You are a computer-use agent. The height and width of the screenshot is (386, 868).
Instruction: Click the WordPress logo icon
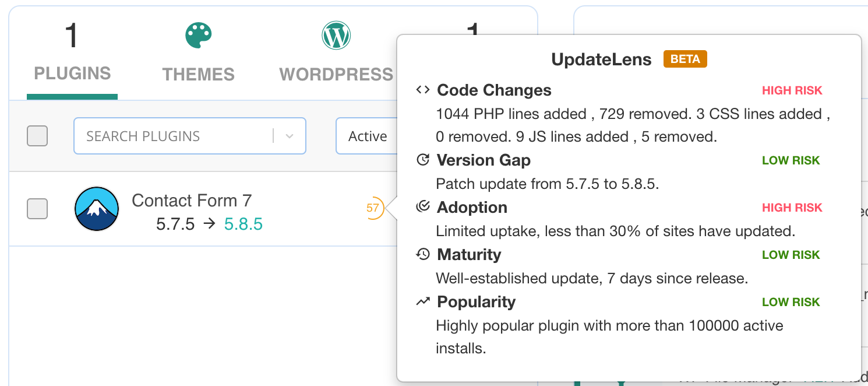[336, 36]
